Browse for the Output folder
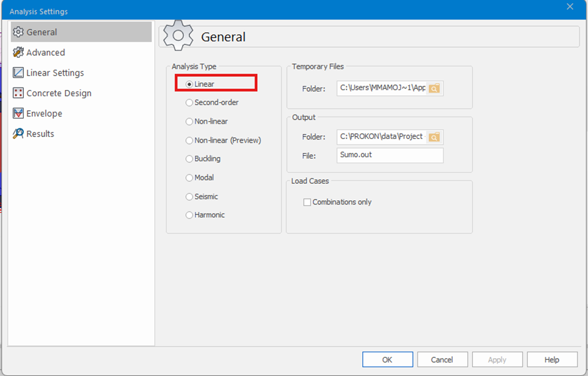This screenshot has height=376, width=588. click(434, 137)
